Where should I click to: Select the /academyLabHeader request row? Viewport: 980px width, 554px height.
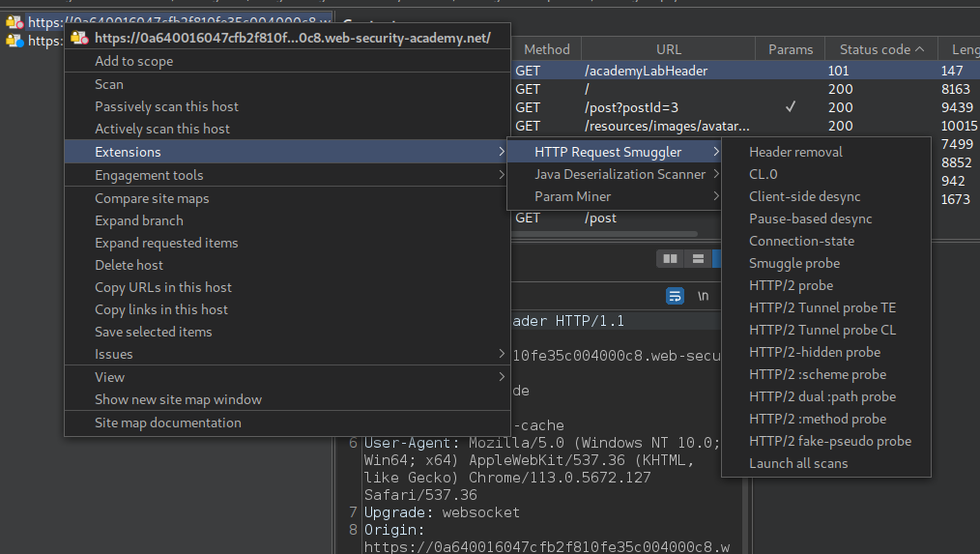[x=745, y=71]
